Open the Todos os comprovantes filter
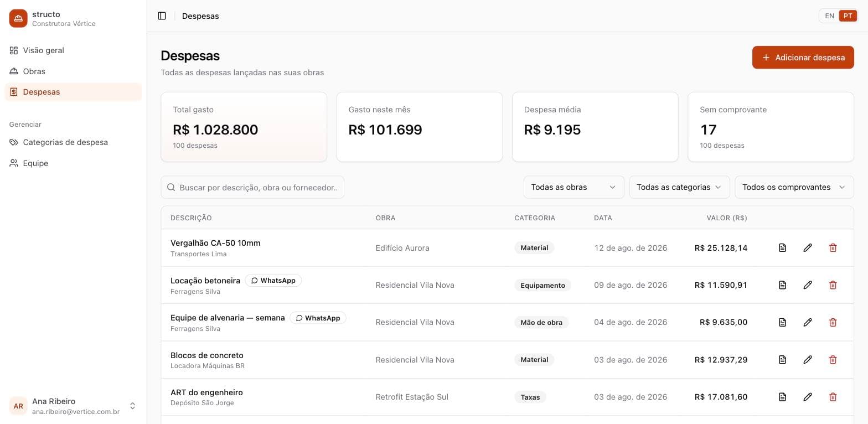This screenshot has width=868, height=424. (794, 187)
